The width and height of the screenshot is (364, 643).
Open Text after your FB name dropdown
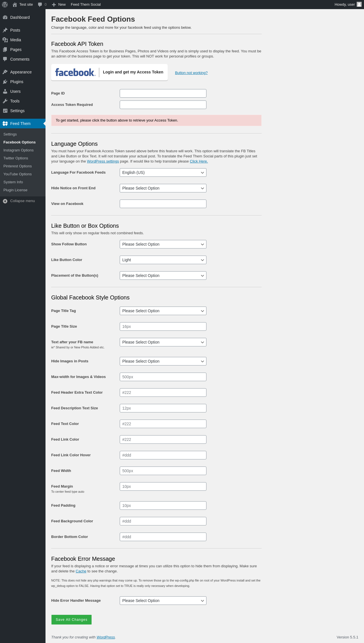[163, 342]
